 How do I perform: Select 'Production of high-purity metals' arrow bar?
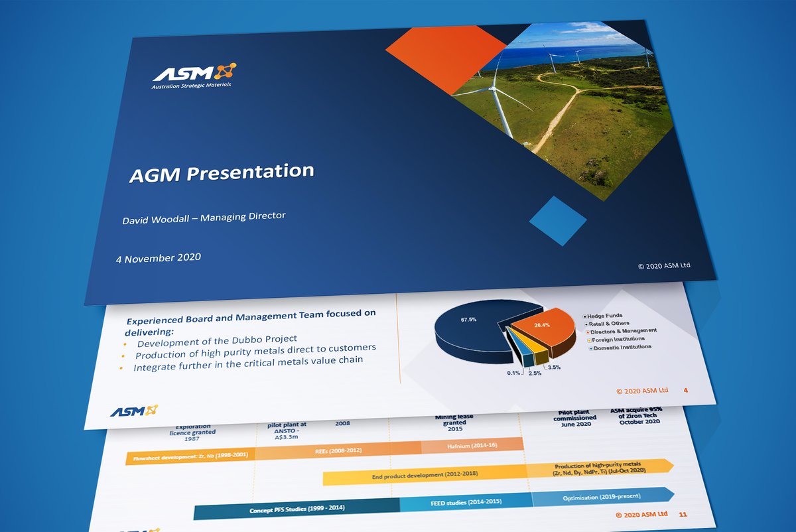coord(600,469)
